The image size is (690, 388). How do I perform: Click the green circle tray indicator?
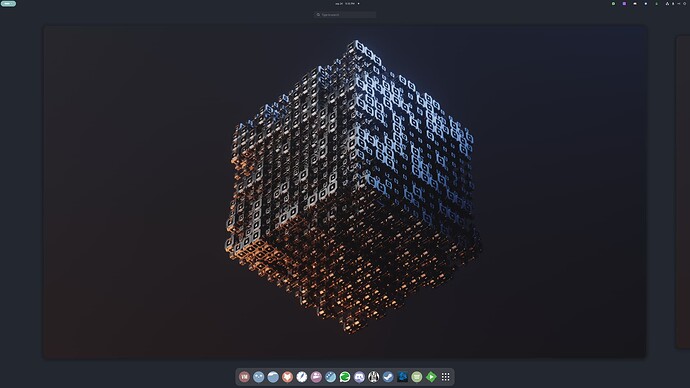[613, 4]
